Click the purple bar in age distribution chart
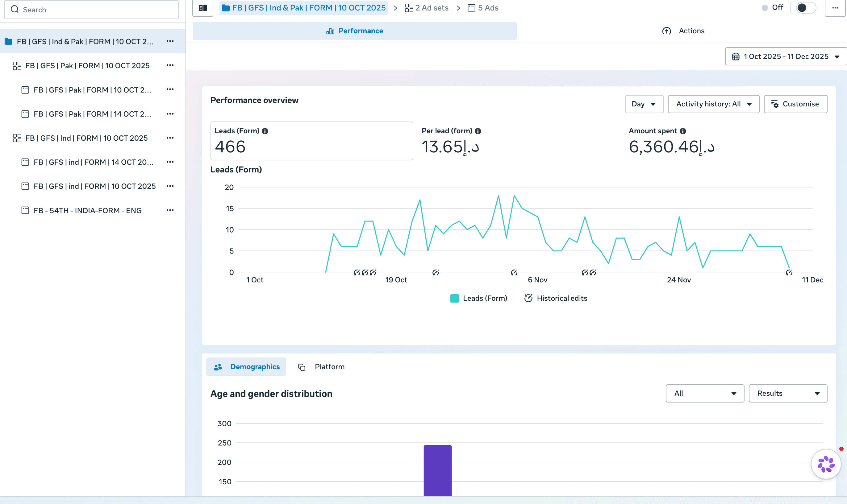The image size is (847, 504). point(437,470)
